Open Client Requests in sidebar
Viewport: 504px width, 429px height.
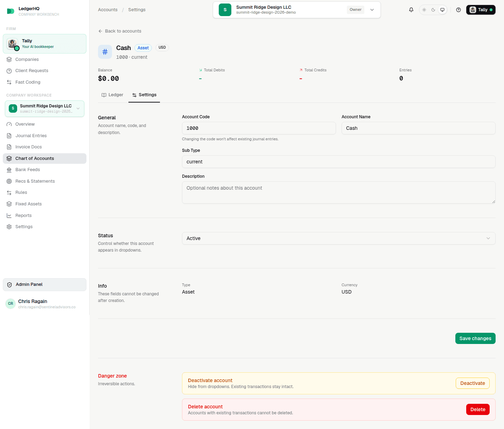[x=44, y=71]
